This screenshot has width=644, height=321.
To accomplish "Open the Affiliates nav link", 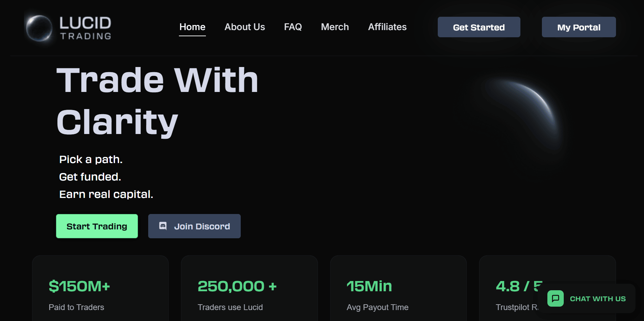I will coord(387,27).
